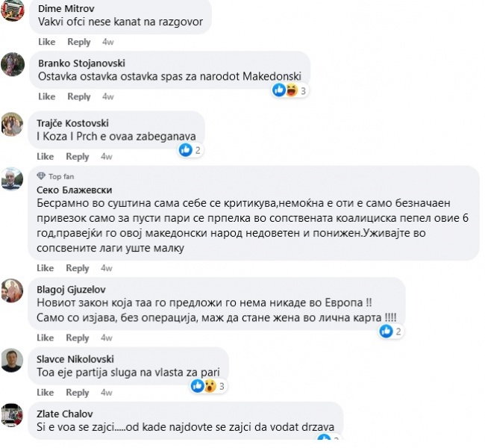Click the 4w timestamp under Trajče Kostovski's comment
Screen dimensions: 485x448
click(106, 157)
